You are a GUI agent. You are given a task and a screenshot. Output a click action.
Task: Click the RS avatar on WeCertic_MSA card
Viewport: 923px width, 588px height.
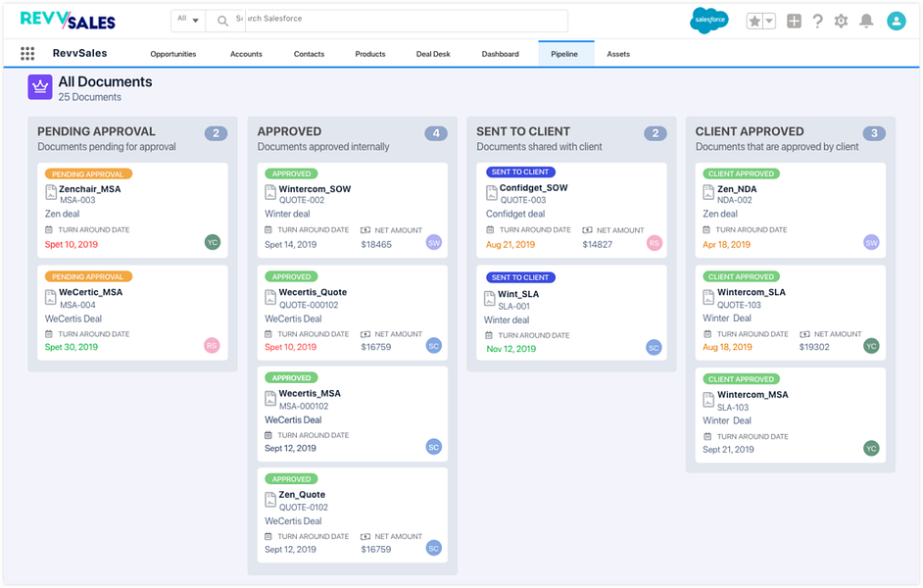[212, 346]
